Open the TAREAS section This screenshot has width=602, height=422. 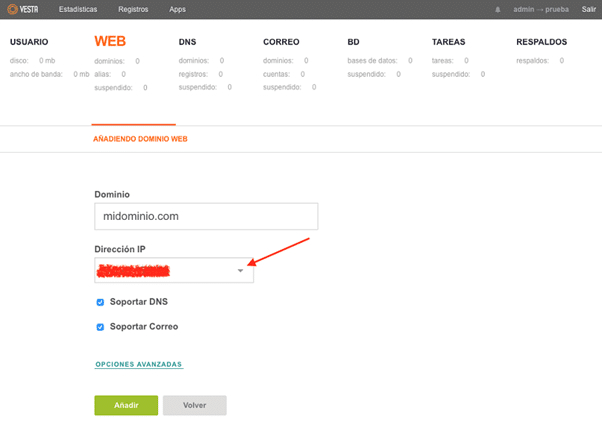pyautogui.click(x=448, y=43)
